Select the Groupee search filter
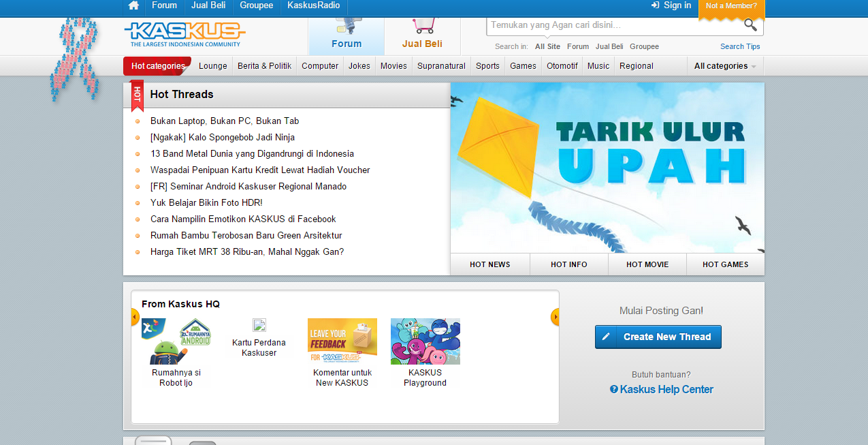This screenshot has width=868, height=445. pos(644,46)
